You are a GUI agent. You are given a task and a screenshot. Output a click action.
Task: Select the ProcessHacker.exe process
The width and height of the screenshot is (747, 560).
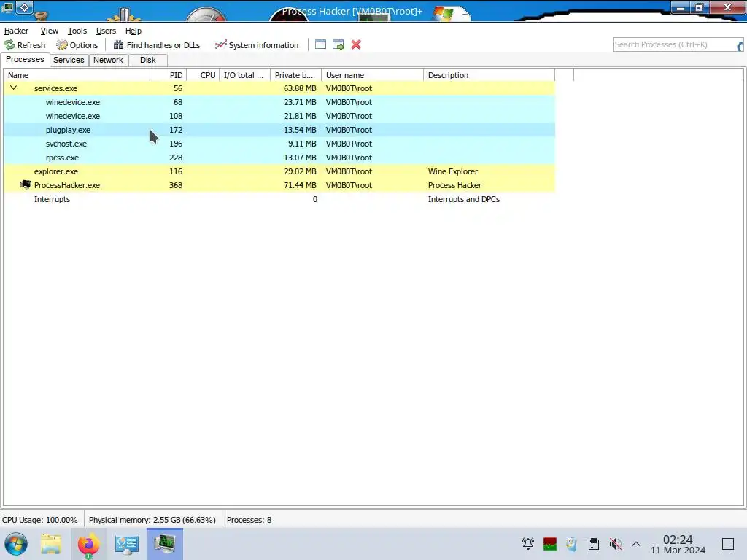[279, 184]
